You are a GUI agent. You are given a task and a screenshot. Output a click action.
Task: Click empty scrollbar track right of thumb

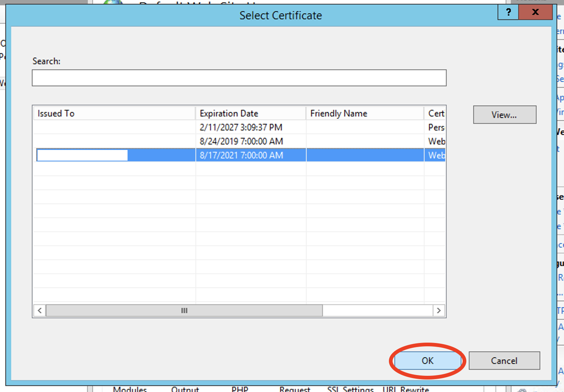tap(377, 311)
